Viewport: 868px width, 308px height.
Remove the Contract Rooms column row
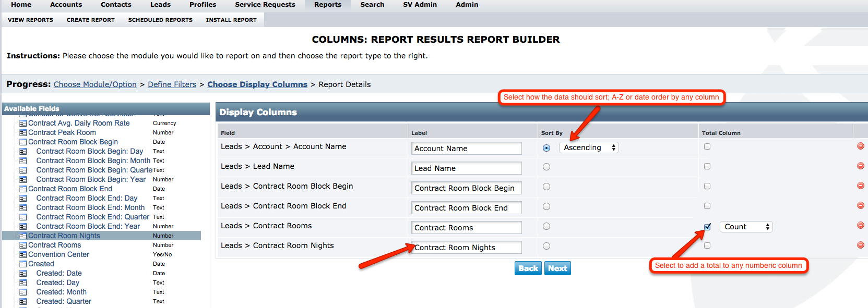point(861,225)
